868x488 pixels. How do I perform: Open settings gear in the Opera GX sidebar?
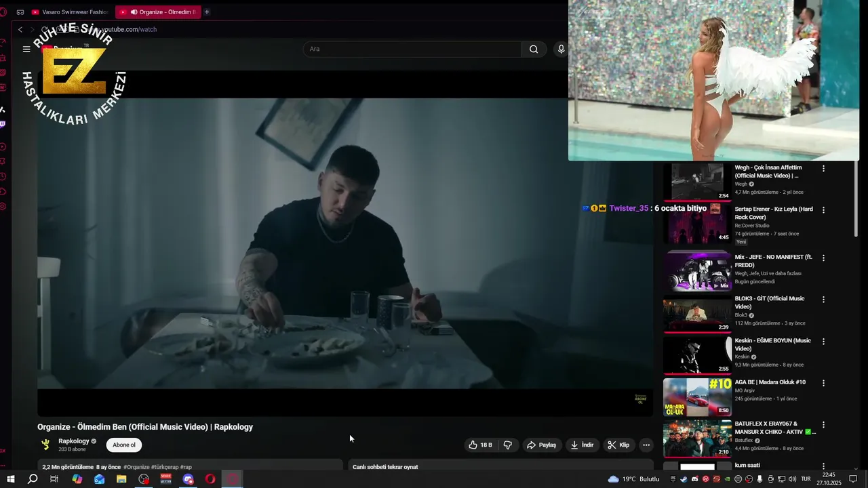(3, 206)
